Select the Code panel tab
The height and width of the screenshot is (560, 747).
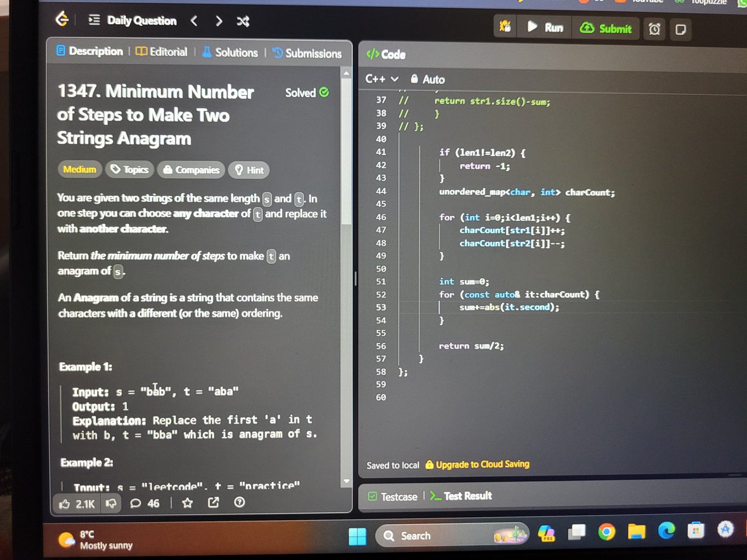click(386, 55)
